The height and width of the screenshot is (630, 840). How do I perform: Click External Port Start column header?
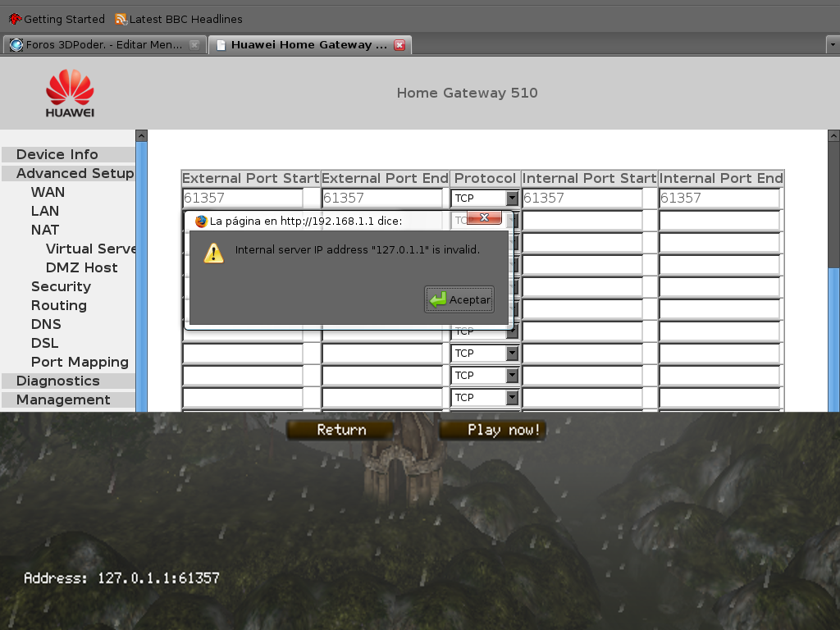(x=251, y=178)
